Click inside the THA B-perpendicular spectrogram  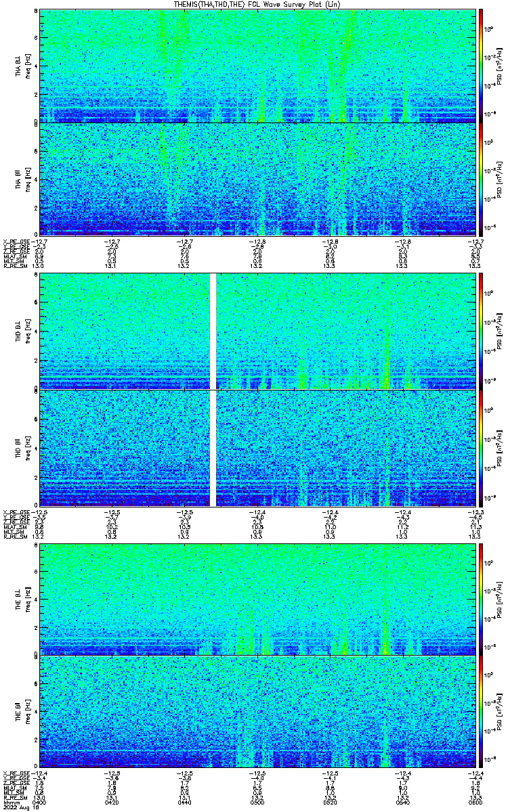pos(257,65)
